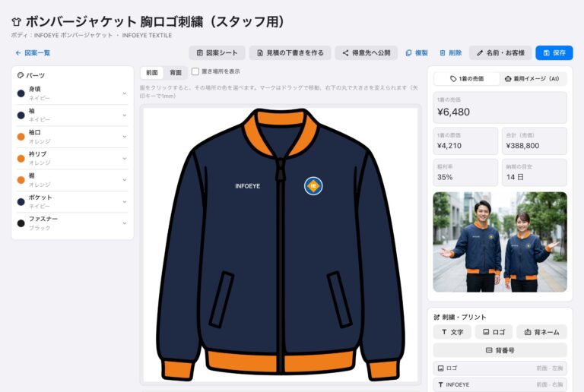The image size is (584, 392).
Task: Expand the 袖口 part row chevron
Action: tap(125, 137)
